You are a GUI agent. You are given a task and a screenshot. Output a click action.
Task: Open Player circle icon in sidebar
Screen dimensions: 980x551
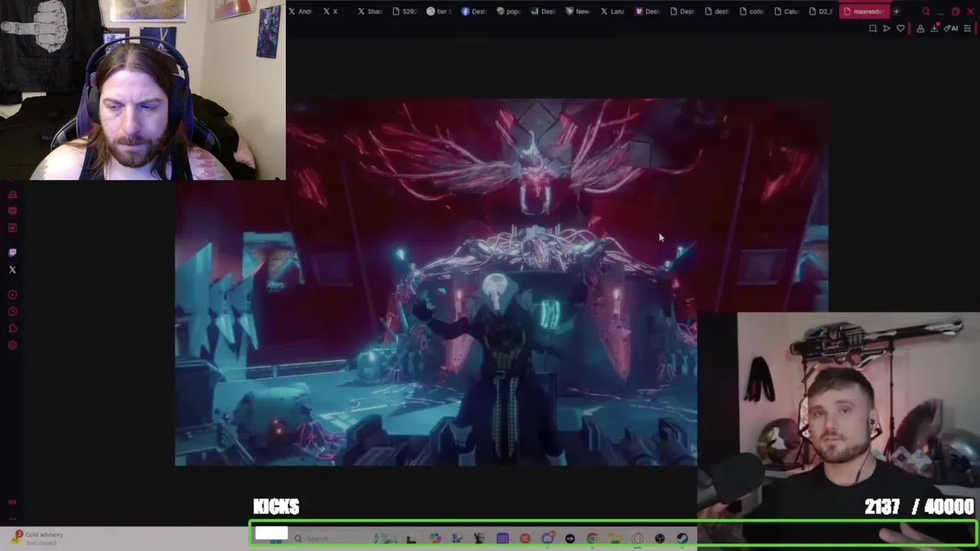pyautogui.click(x=12, y=295)
